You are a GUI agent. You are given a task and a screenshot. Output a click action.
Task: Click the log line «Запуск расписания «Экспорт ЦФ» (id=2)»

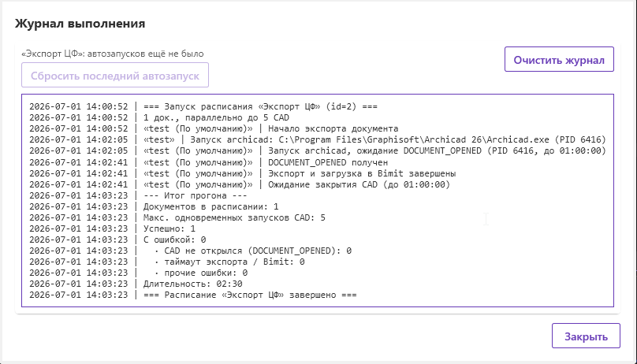(203, 106)
